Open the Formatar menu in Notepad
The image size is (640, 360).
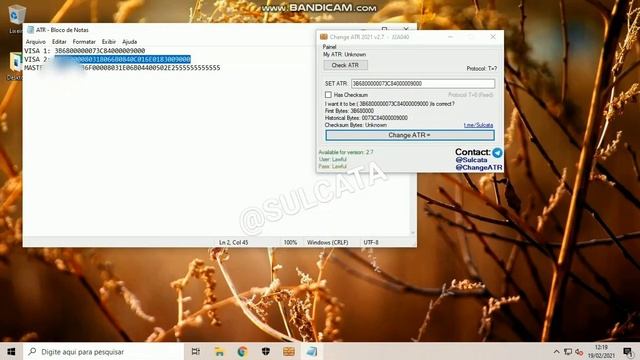pos(84,42)
